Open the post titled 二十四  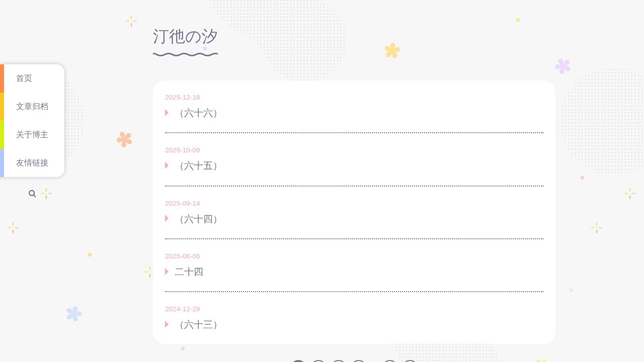(189, 272)
